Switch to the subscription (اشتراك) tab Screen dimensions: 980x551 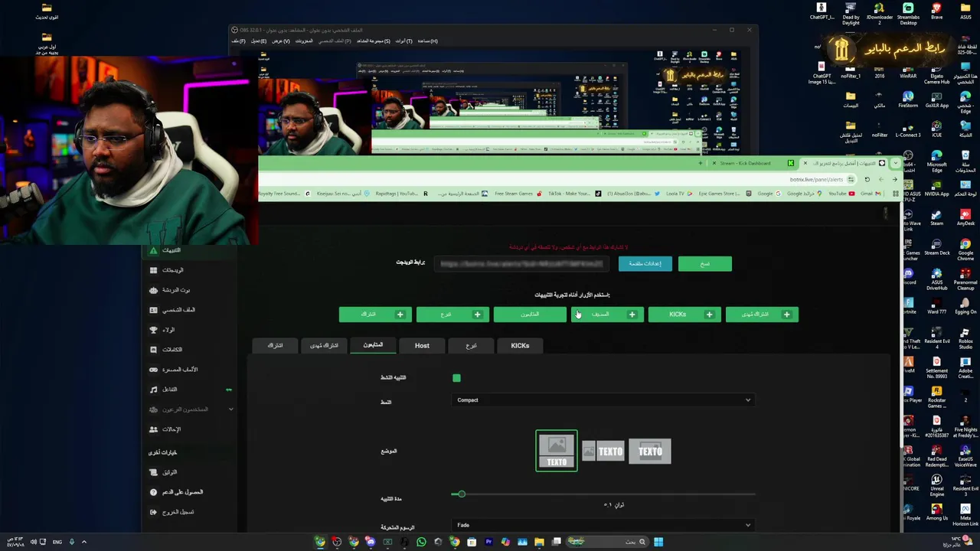pos(275,346)
